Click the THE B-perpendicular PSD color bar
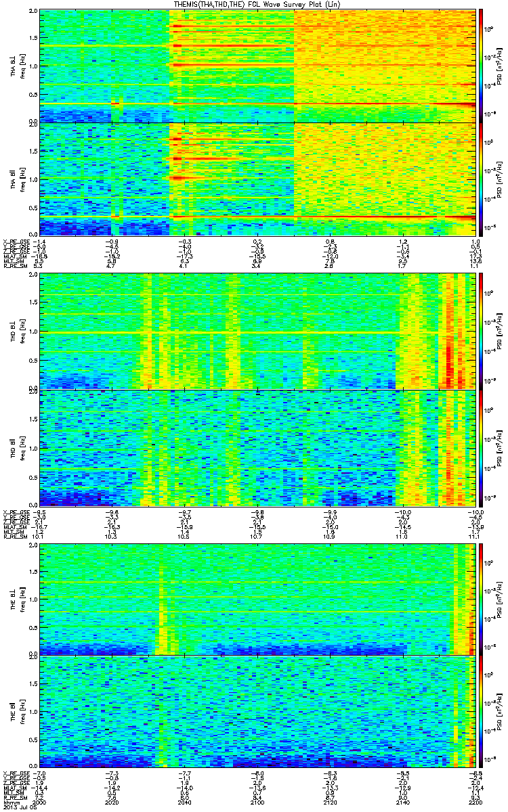The width and height of the screenshot is (508, 812). (481, 599)
